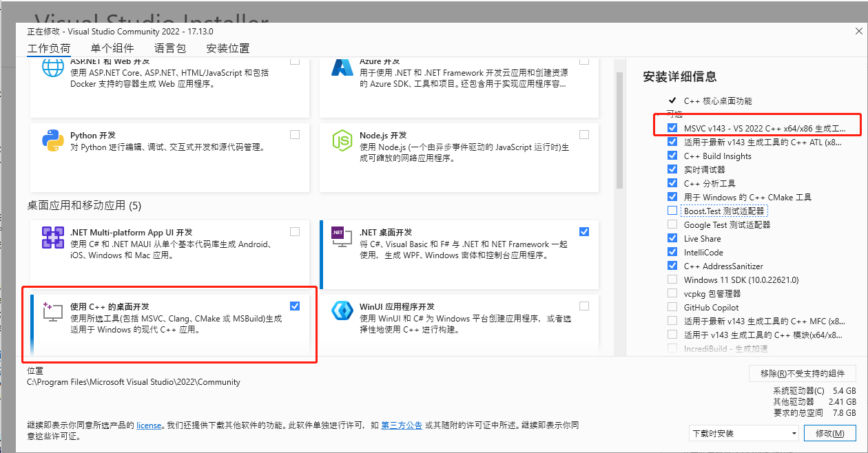Switch to the 单个组件 tab
The height and width of the screenshot is (453, 868).
point(112,48)
